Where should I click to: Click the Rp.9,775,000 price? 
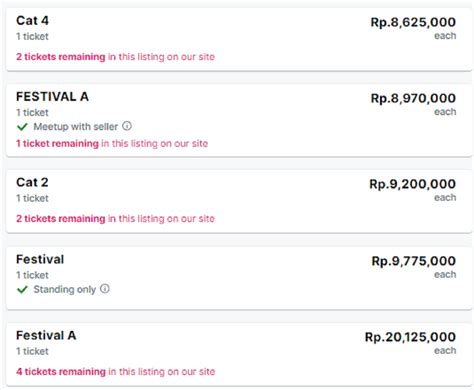tap(414, 261)
